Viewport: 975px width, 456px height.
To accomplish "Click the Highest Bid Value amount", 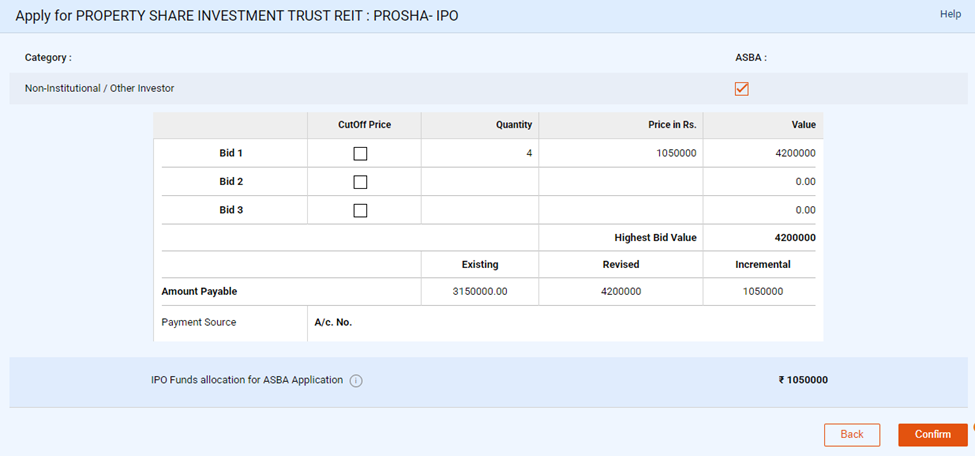I will tap(795, 238).
